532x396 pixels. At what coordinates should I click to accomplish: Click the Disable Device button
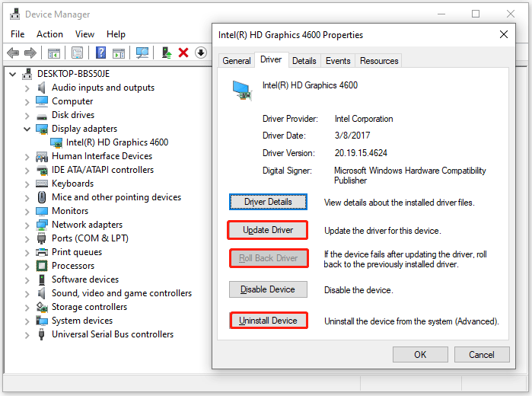coord(268,289)
